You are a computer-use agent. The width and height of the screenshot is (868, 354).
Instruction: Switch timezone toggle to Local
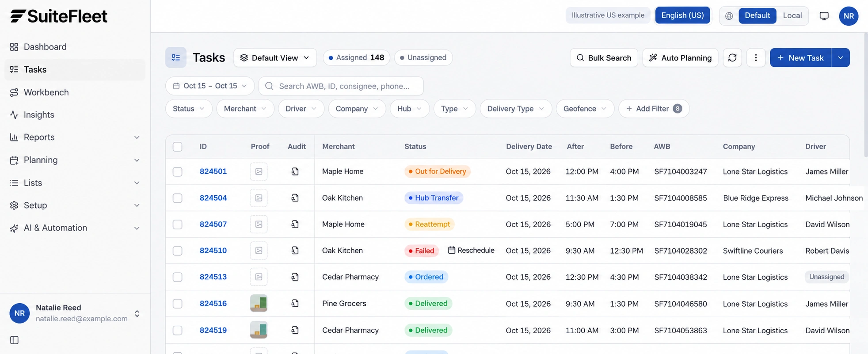click(x=792, y=15)
